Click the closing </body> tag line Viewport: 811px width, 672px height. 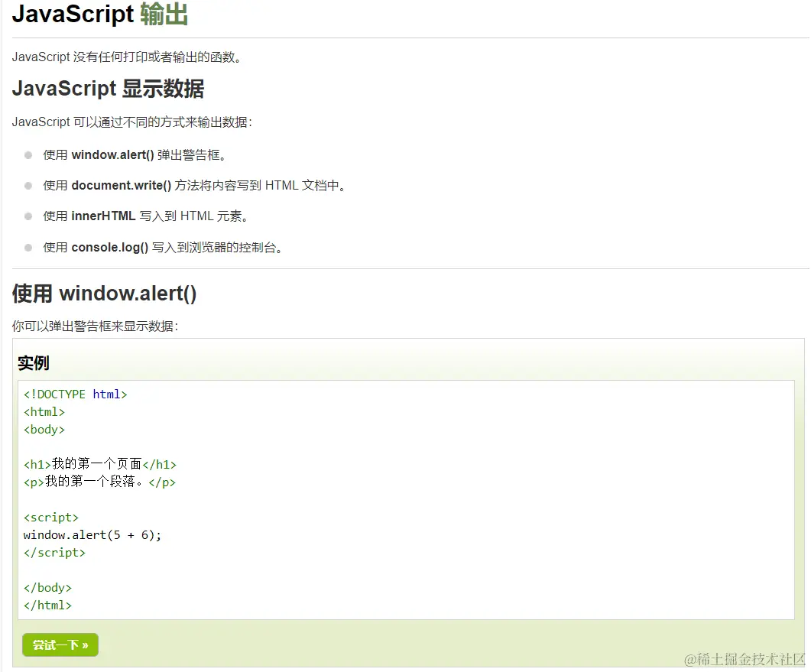coord(47,588)
